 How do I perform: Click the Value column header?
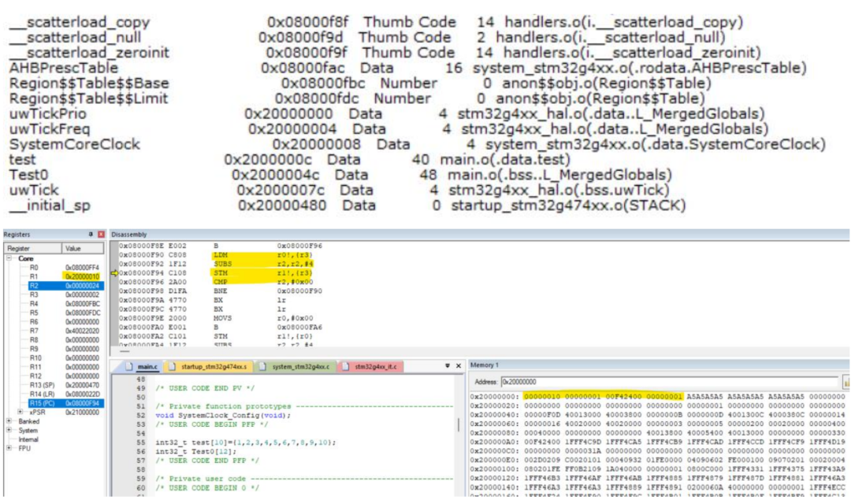pos(83,248)
